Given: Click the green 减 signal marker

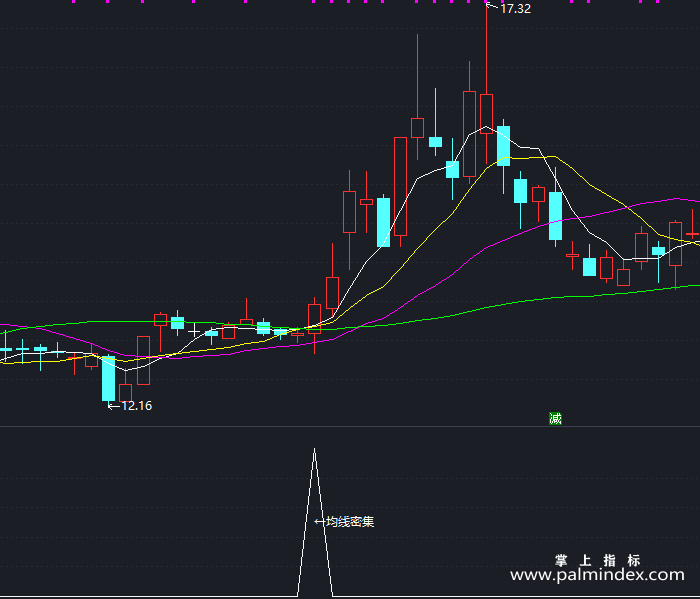Looking at the screenshot, I should pos(555,419).
